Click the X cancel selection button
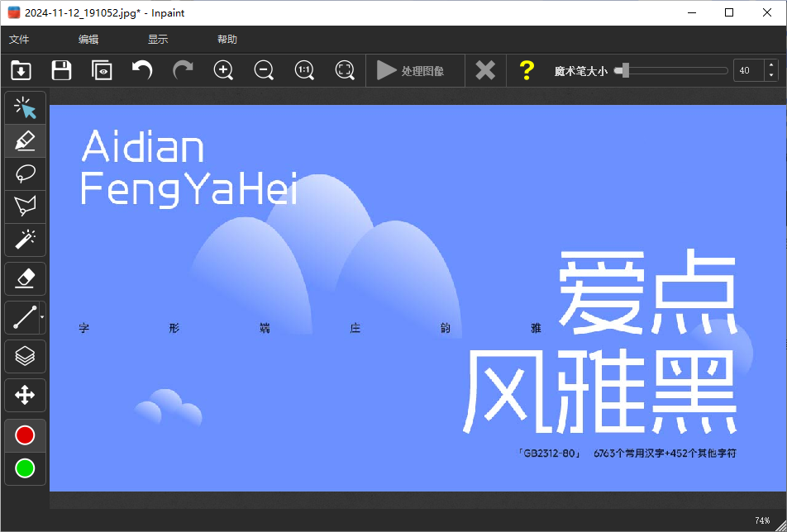Viewport: 787px width, 532px height. [484, 70]
